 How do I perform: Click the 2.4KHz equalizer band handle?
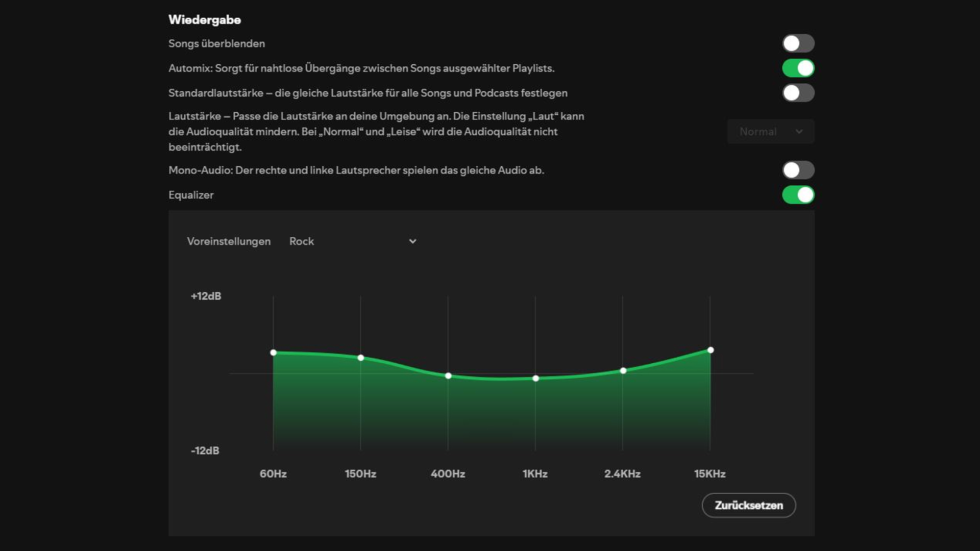tap(623, 371)
